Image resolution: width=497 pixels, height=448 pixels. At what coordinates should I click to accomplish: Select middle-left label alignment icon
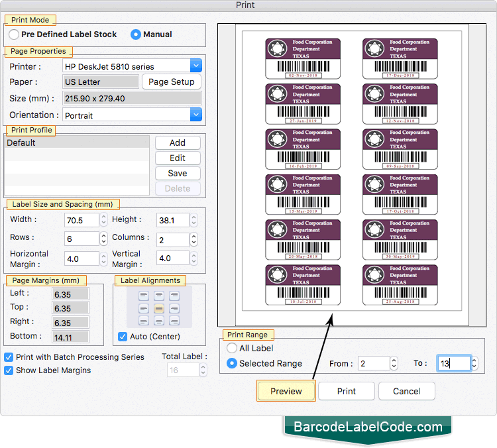pos(144,308)
